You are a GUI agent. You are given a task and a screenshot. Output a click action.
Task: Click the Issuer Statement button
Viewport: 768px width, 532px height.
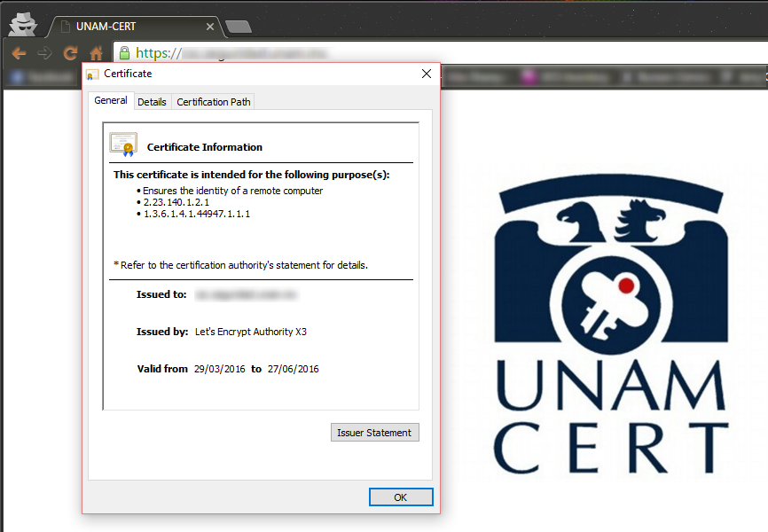point(375,433)
